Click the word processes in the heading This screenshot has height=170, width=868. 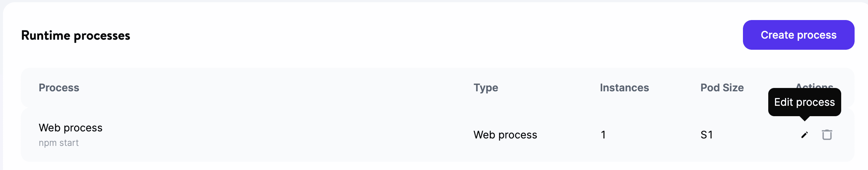[x=102, y=36]
